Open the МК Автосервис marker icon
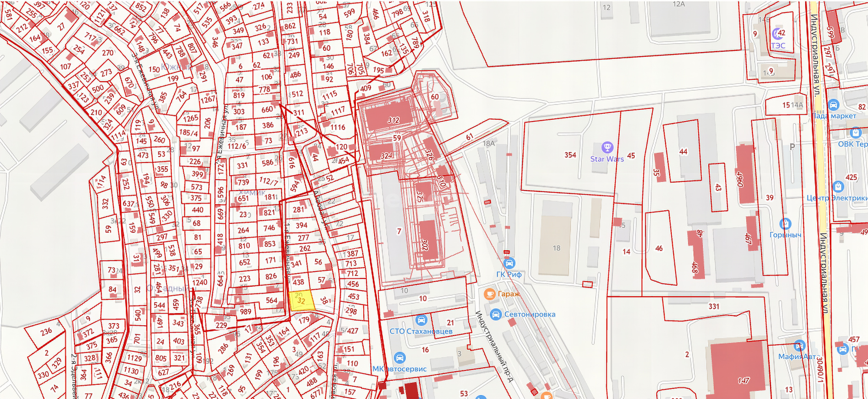868x399 pixels. pos(400,358)
